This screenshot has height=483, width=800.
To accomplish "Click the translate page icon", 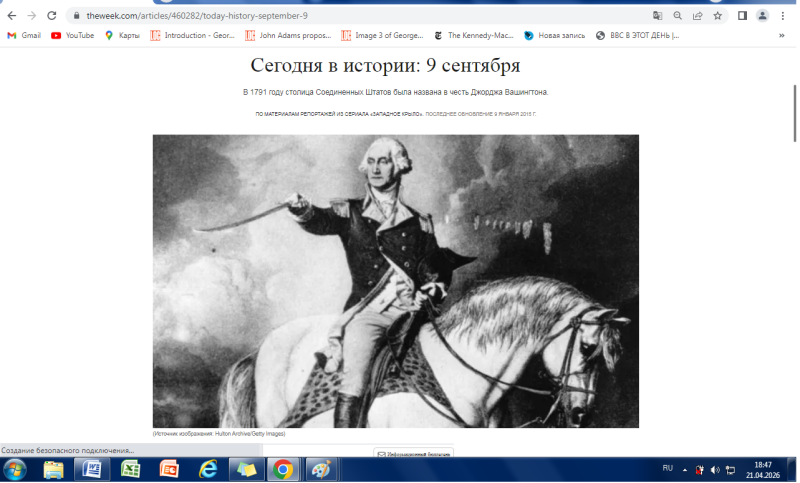I will [657, 16].
